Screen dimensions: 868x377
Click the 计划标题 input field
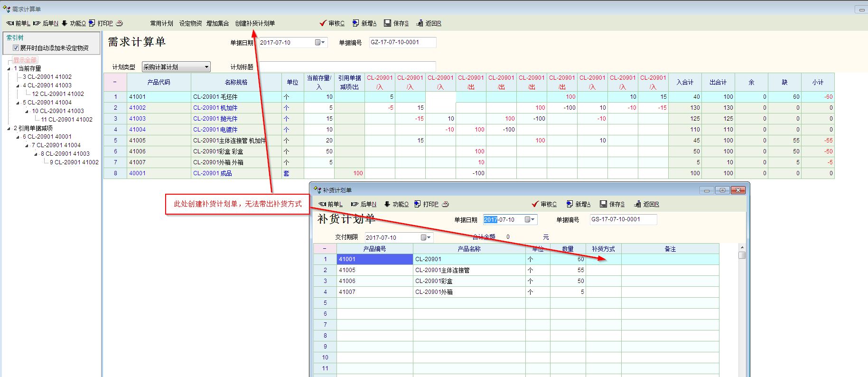click(x=347, y=67)
